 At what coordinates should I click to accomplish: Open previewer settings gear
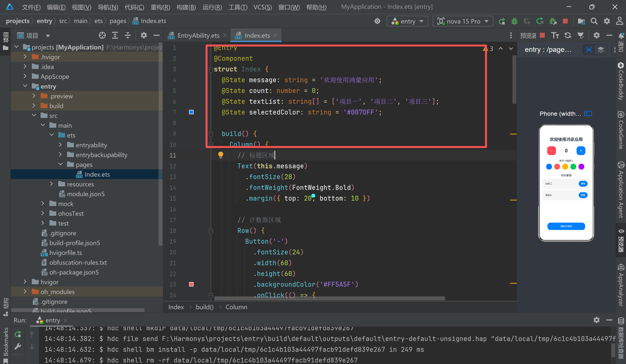596,35
